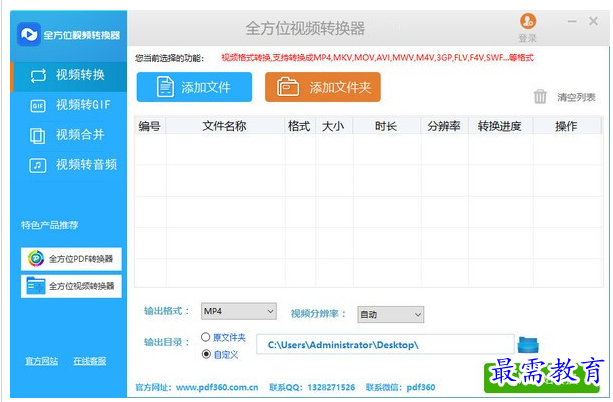Click the 联系QQ number 1328271526

click(331, 388)
